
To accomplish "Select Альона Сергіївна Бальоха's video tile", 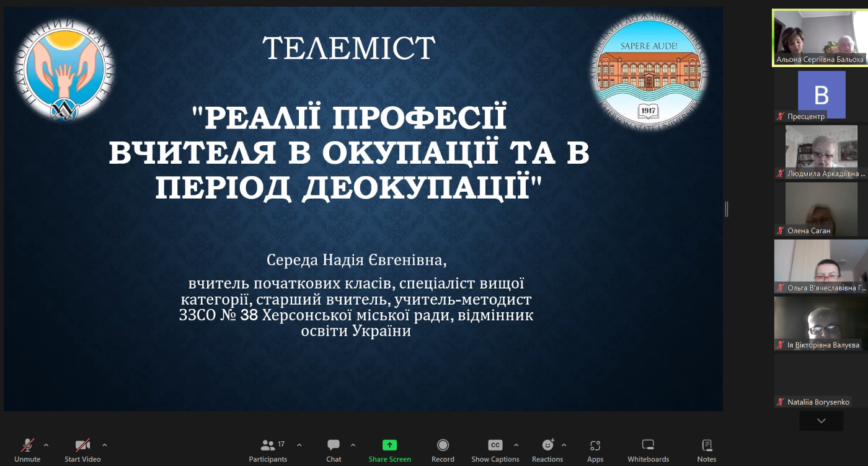I will [820, 37].
